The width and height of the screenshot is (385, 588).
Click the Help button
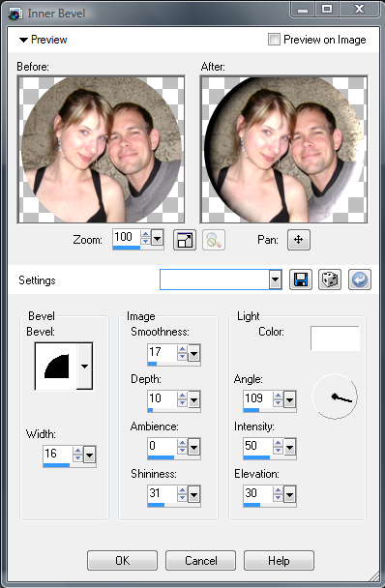279,560
